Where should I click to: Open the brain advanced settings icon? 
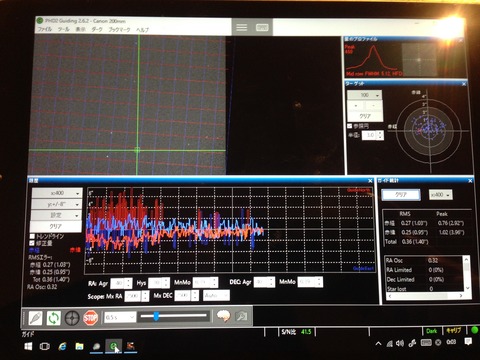click(x=224, y=316)
